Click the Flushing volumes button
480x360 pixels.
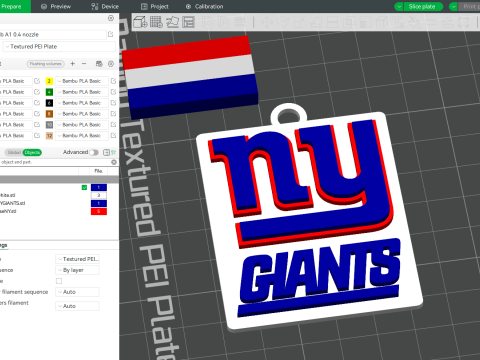46,64
